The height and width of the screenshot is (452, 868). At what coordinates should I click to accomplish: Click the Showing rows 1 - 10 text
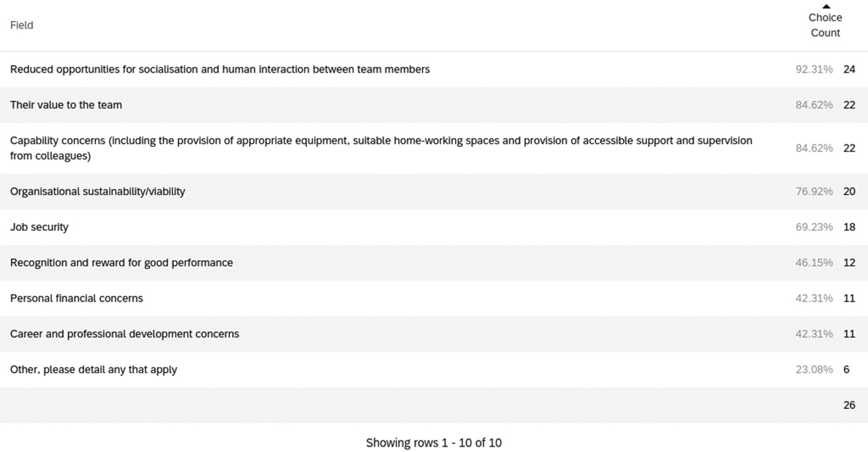434,443
